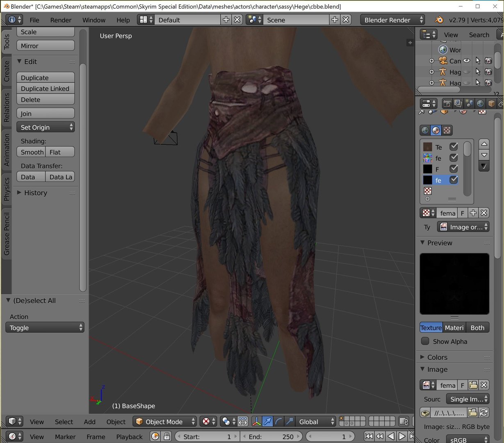Viewport: 504px width, 443px height.
Task: Open the Toggle action dropdown
Action: [x=45, y=327]
